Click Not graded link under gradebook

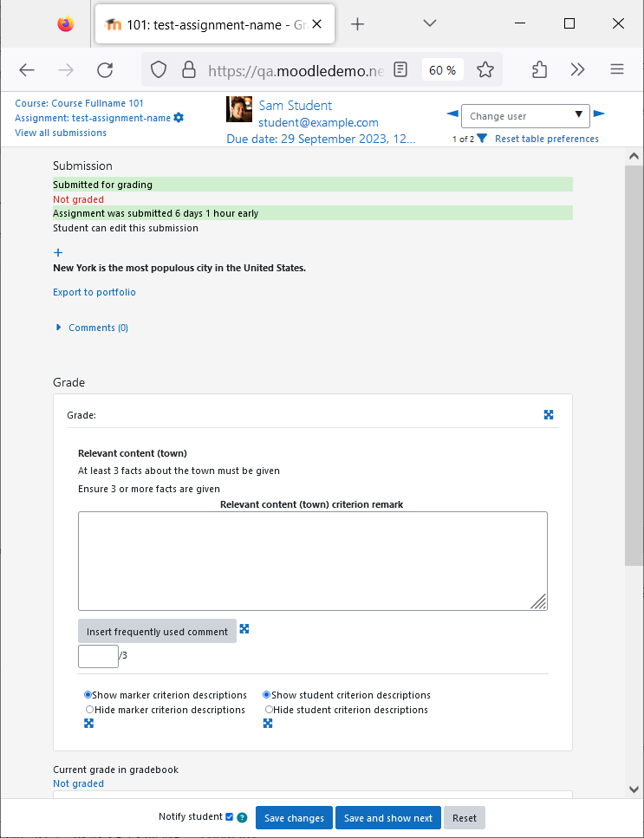click(x=78, y=783)
